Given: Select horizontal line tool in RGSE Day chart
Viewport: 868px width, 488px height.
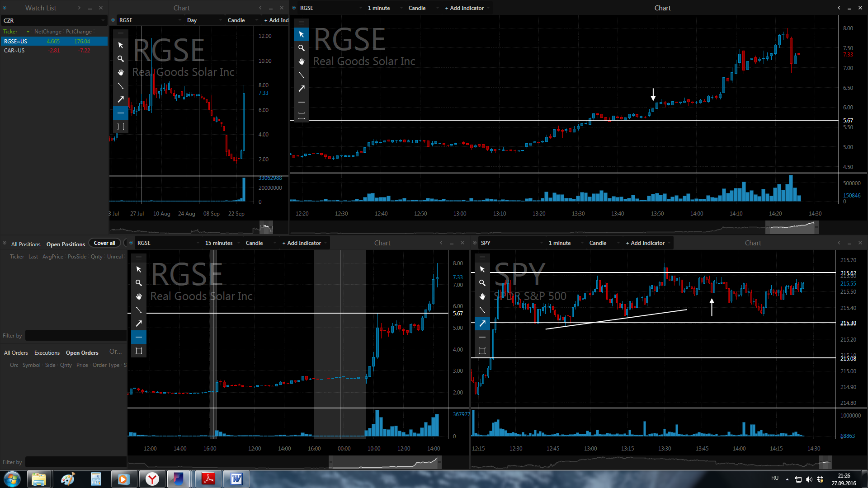Looking at the screenshot, I should click(121, 113).
